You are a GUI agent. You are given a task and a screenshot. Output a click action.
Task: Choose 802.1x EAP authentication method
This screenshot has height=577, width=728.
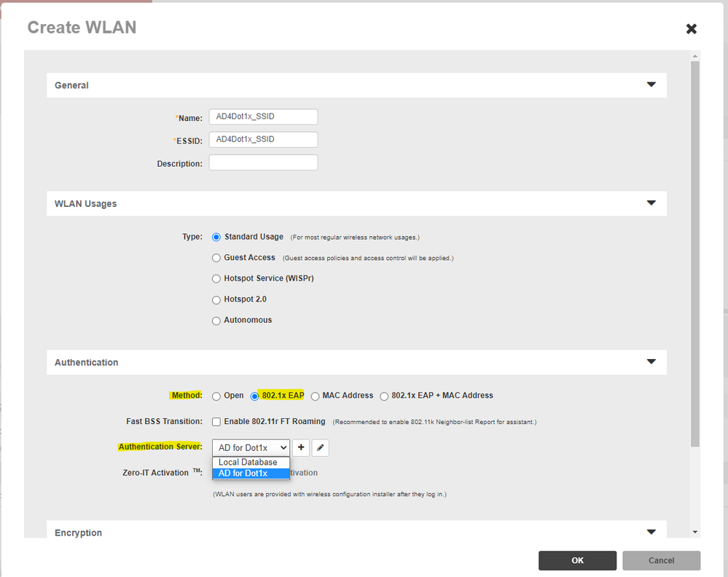pos(254,396)
